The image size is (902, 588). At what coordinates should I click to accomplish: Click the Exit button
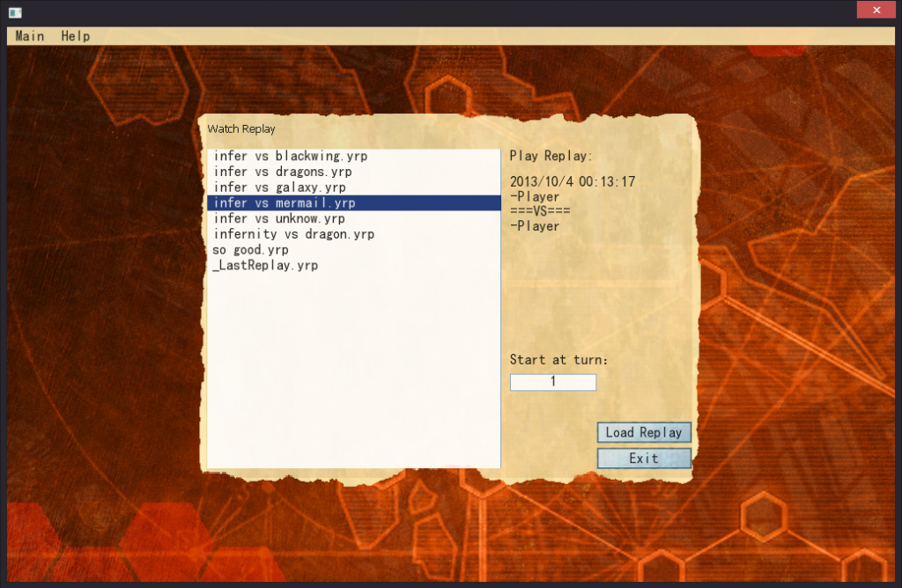(x=644, y=459)
